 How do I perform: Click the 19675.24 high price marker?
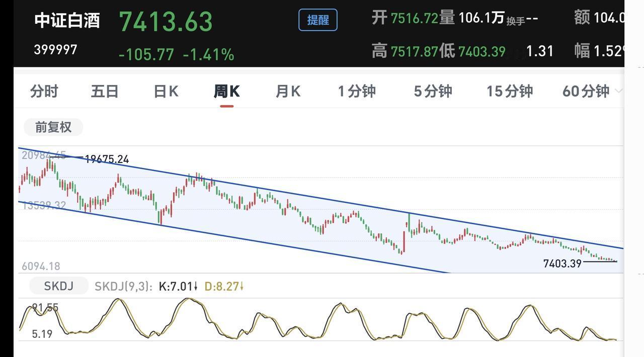(107, 159)
